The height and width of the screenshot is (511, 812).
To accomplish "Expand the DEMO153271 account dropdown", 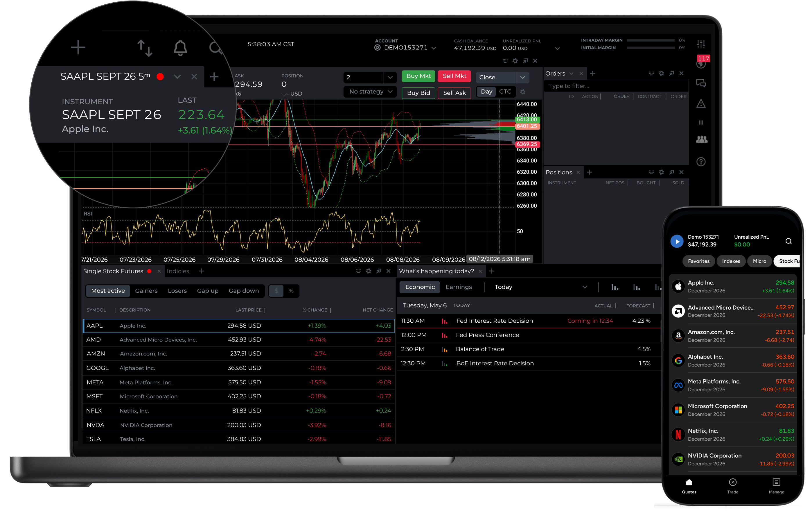I will point(434,48).
